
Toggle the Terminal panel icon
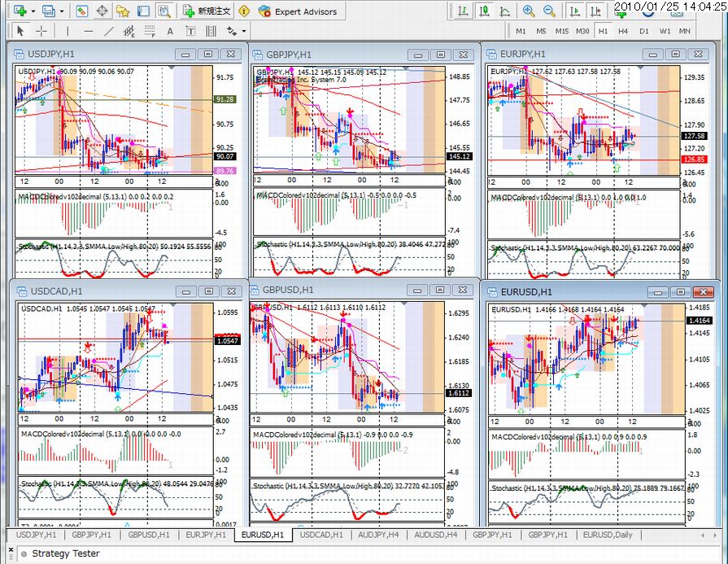(x=143, y=11)
